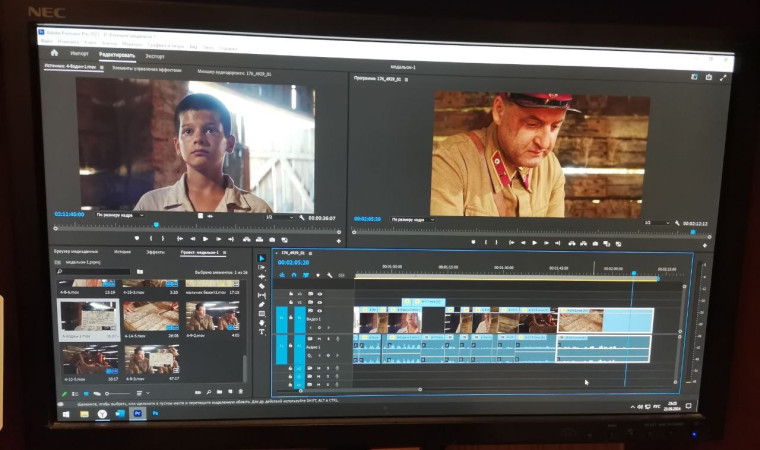The height and width of the screenshot is (450, 760).
Task: Select the Razor tool
Action: point(262,286)
